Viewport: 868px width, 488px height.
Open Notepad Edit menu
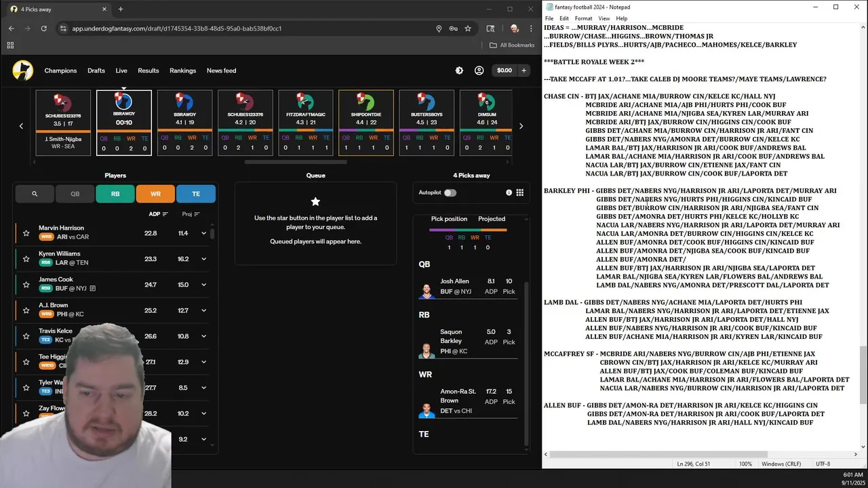coord(564,18)
